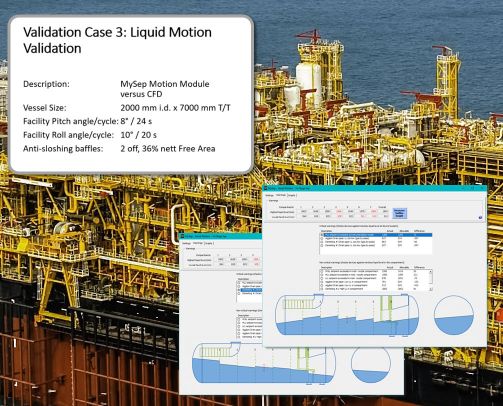Click the value '2000 mm i.d. x 7000 mm T/T'
The image size is (503, 406).
click(x=175, y=108)
